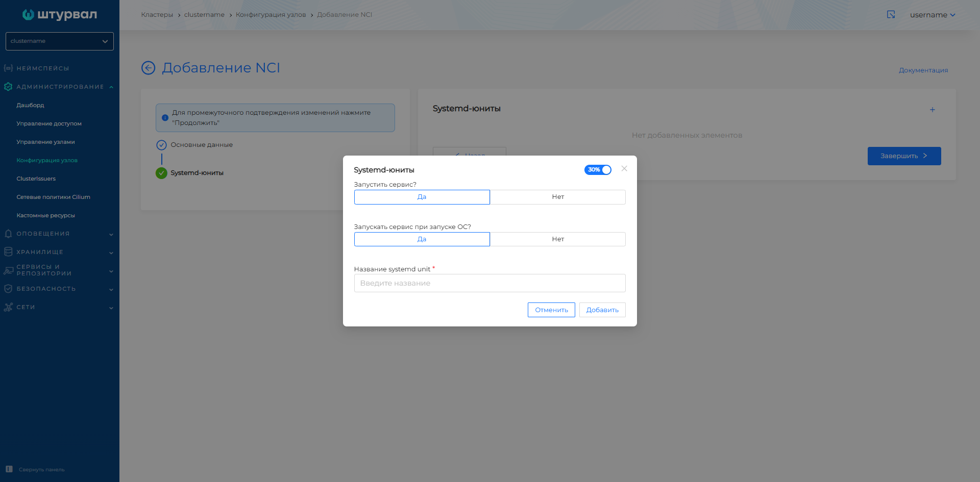980x482 pixels.
Task: Click the Неймспейсы braces icon
Action: click(x=8, y=68)
